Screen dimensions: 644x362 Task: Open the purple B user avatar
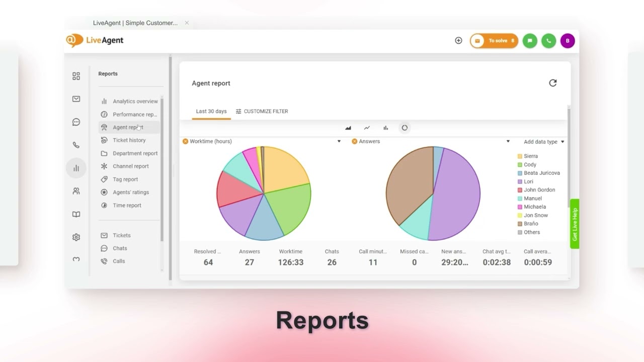pyautogui.click(x=568, y=41)
